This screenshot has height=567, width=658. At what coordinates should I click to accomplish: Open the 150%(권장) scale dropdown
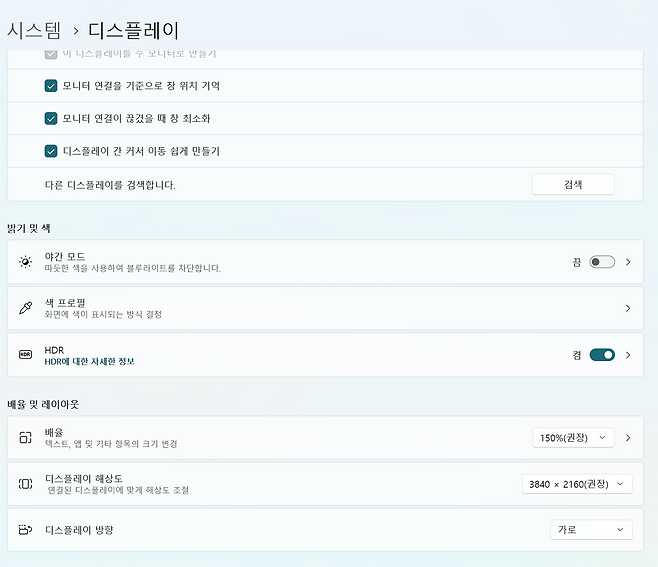(573, 438)
